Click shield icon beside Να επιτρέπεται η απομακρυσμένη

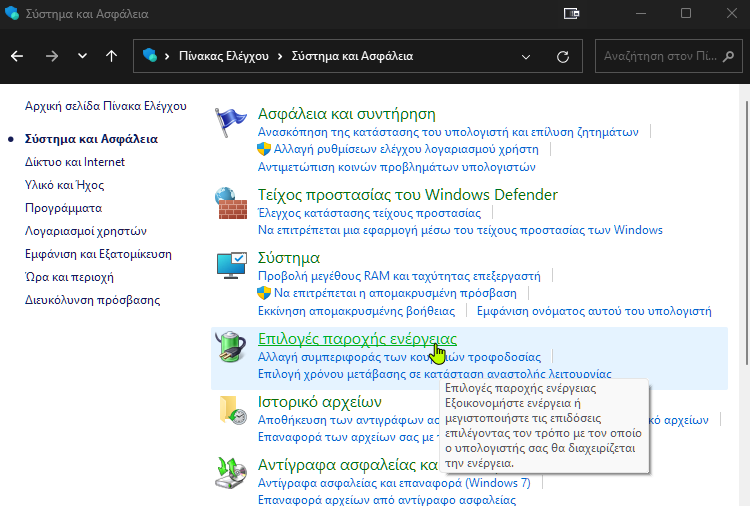264,293
